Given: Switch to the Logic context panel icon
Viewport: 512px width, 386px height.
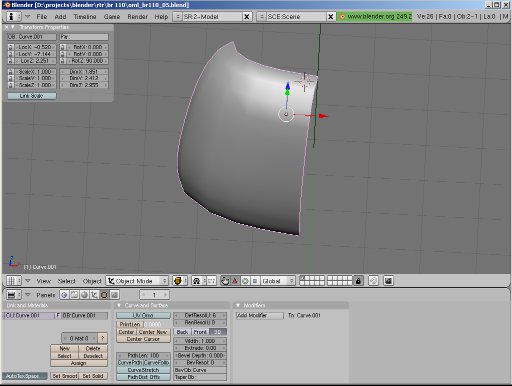Looking at the screenshot, I should 64,295.
